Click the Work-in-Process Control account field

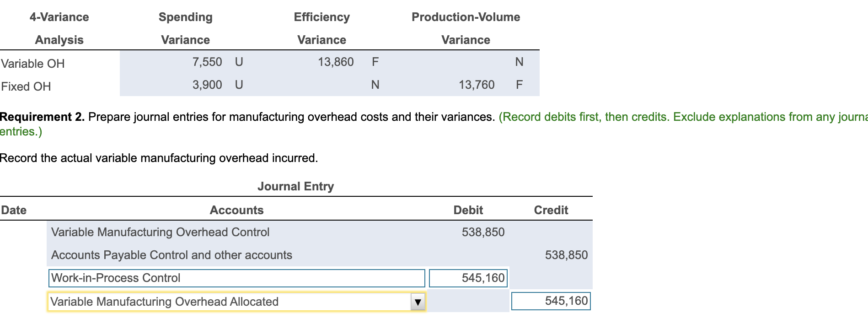pyautogui.click(x=237, y=278)
